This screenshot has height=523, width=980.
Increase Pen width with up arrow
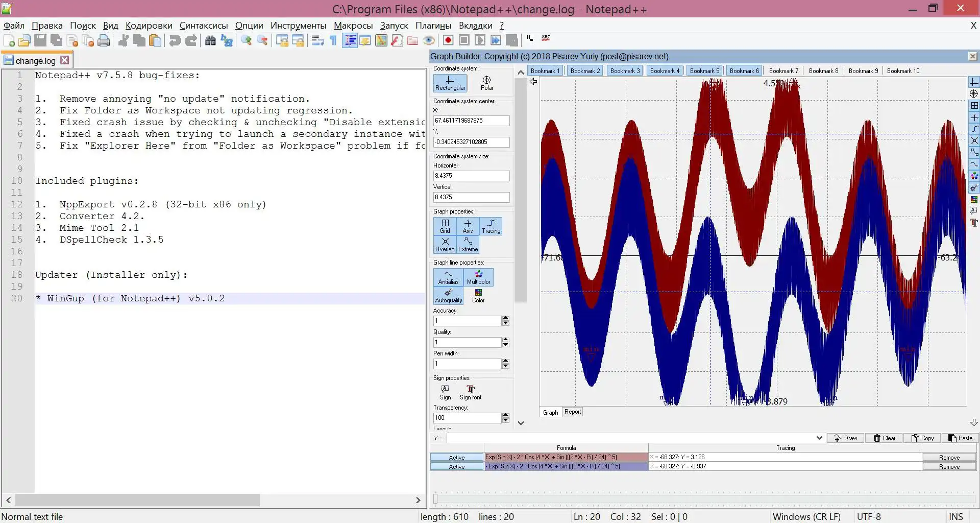click(505, 361)
